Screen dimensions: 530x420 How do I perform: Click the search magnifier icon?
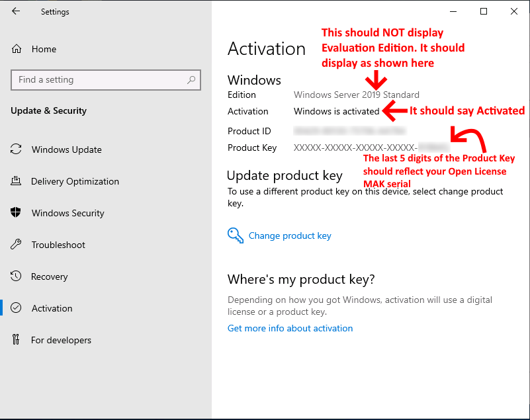pyautogui.click(x=191, y=80)
